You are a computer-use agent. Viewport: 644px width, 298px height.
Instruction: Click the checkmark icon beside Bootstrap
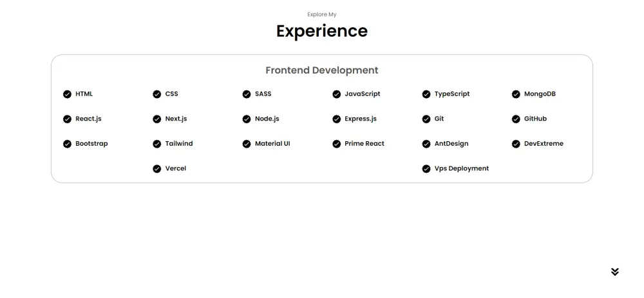tap(67, 144)
